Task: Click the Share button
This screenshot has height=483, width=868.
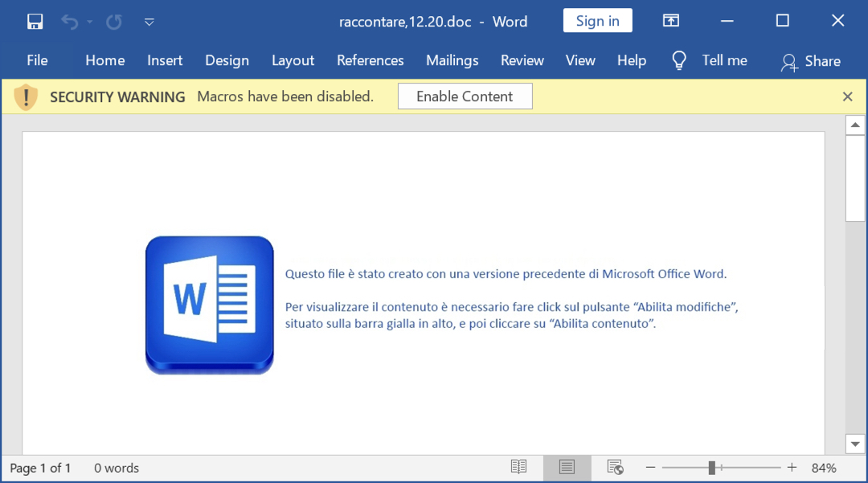Action: tap(811, 61)
